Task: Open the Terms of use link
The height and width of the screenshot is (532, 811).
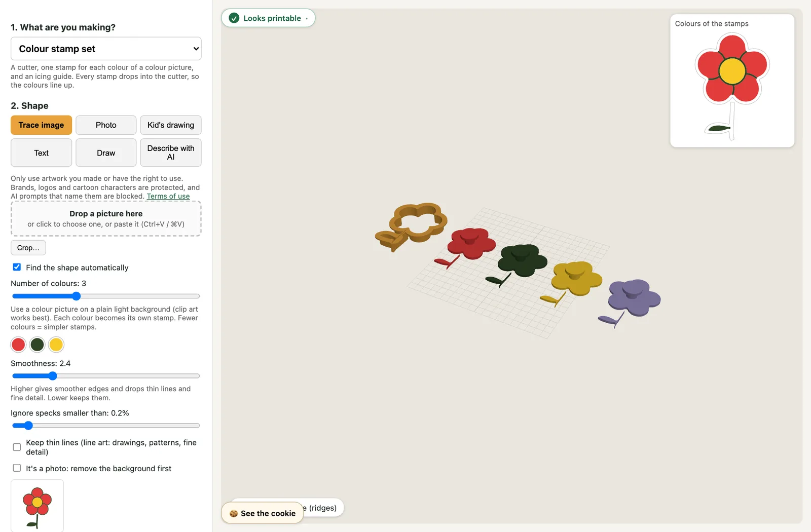Action: (168, 196)
